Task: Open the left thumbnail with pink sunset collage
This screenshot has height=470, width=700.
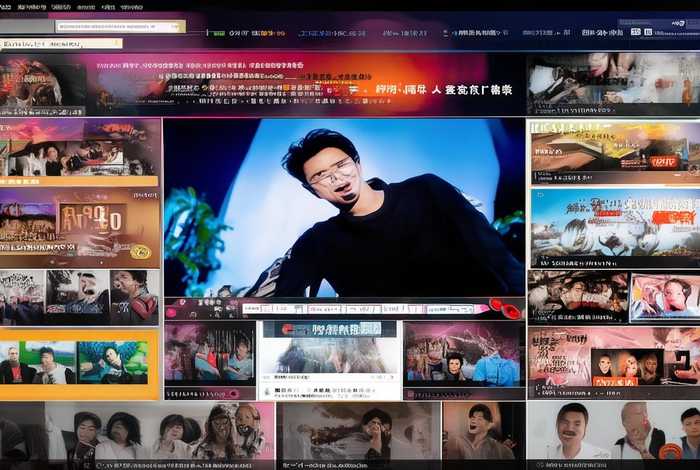Action: (x=79, y=152)
